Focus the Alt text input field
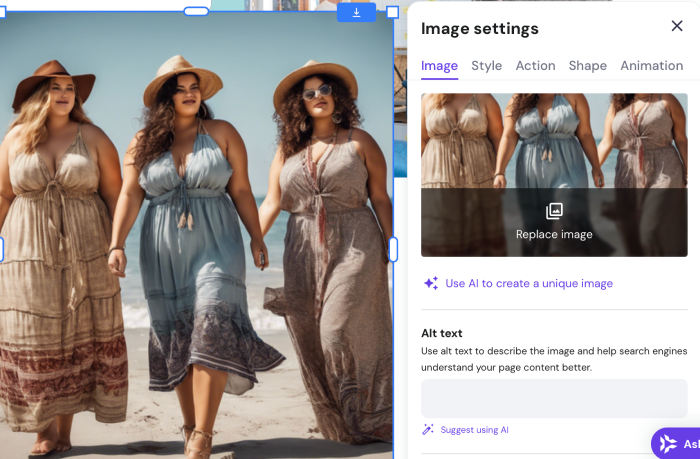 (x=554, y=398)
